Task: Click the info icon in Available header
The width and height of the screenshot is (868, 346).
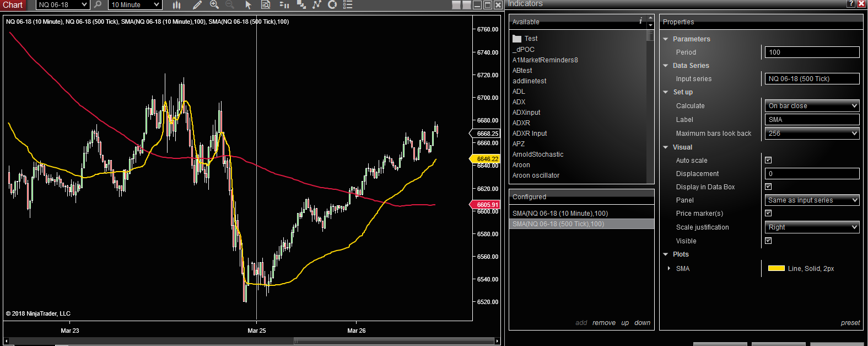Action: pos(640,21)
